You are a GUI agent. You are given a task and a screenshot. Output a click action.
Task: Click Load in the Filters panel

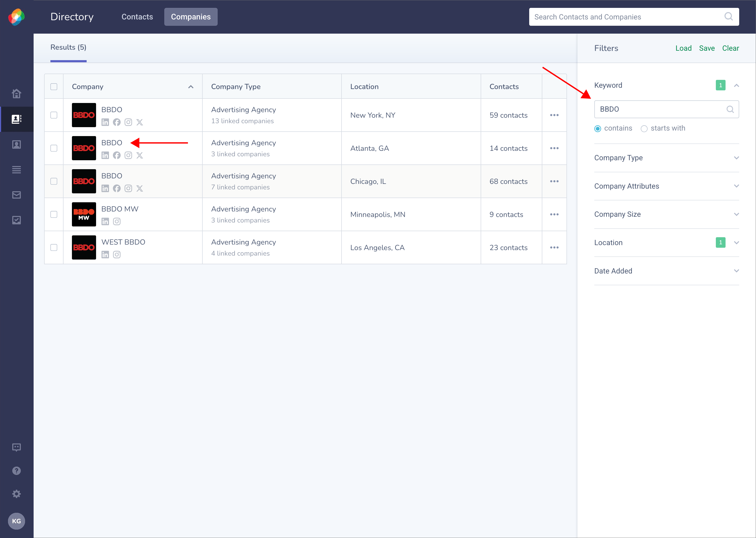(684, 48)
